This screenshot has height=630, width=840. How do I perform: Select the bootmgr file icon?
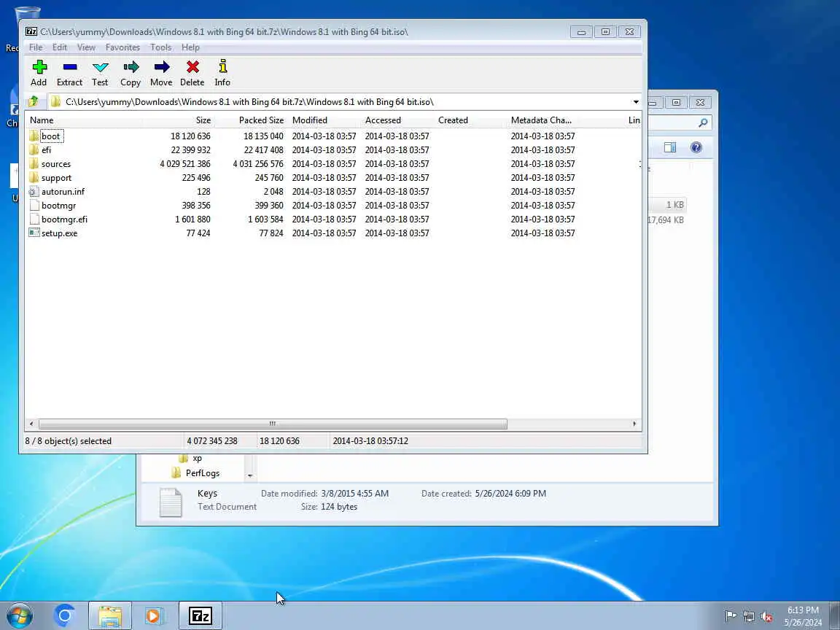click(x=34, y=205)
